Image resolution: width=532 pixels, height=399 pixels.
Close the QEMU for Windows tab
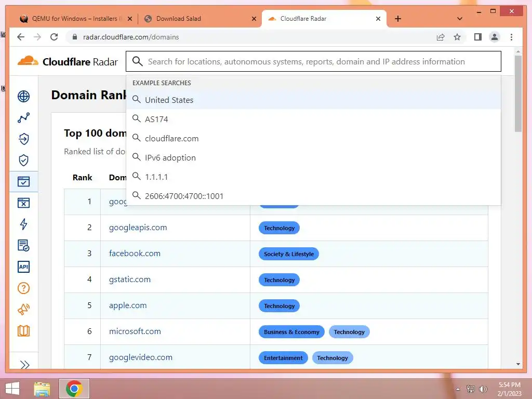[x=129, y=19]
